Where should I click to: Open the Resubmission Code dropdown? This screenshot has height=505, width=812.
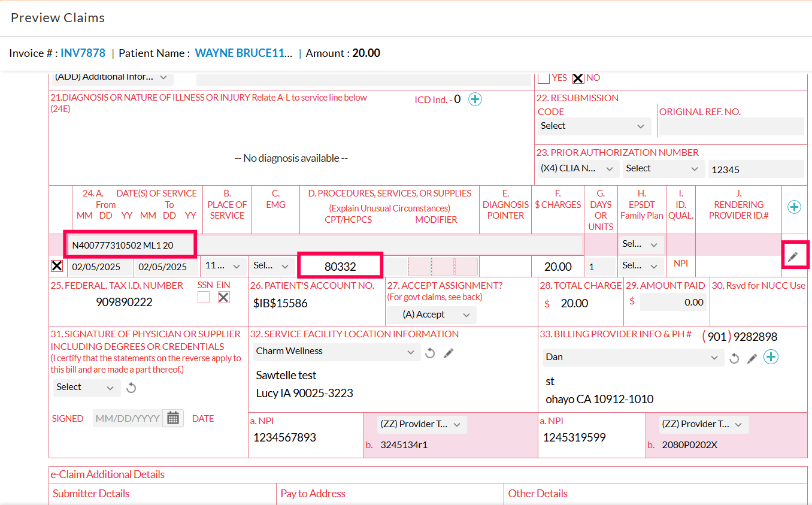593,126
